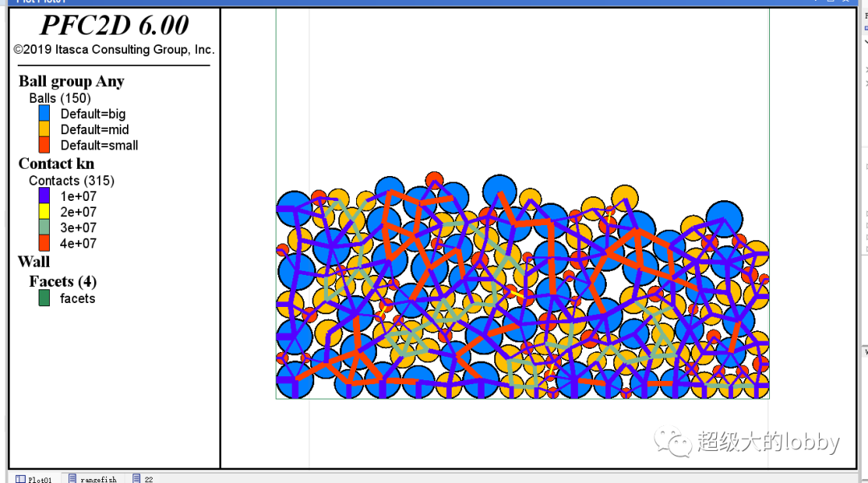Click the 3e+07 legend value
Image resolution: width=868 pixels, height=483 pixels.
coord(78,228)
